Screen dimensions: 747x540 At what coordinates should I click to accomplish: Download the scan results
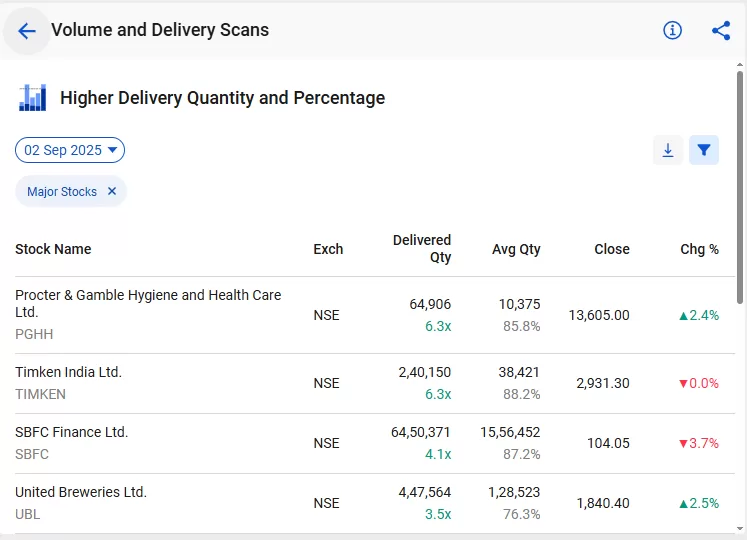click(x=668, y=150)
